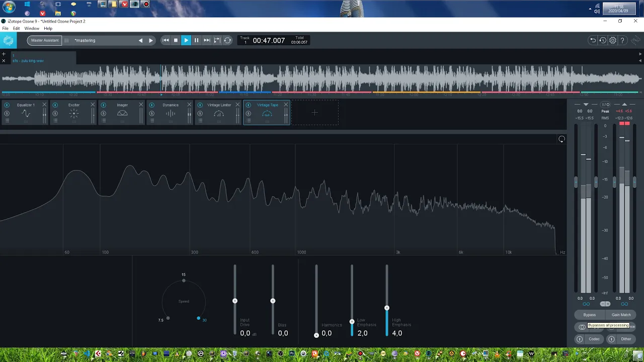The image size is (644, 362).
Task: Open the Codec button
Action: click(x=594, y=339)
